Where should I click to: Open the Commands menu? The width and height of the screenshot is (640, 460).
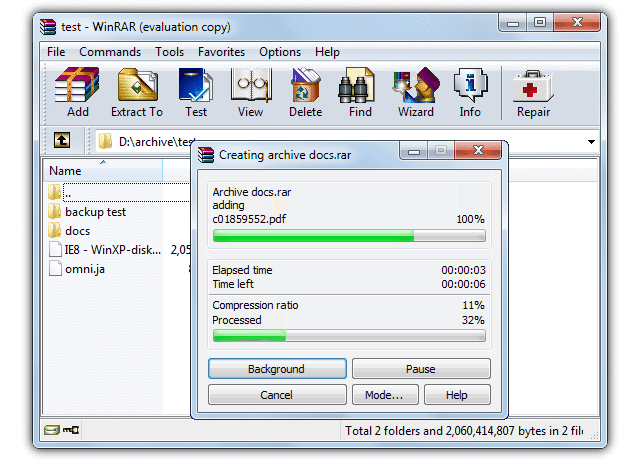click(x=110, y=52)
